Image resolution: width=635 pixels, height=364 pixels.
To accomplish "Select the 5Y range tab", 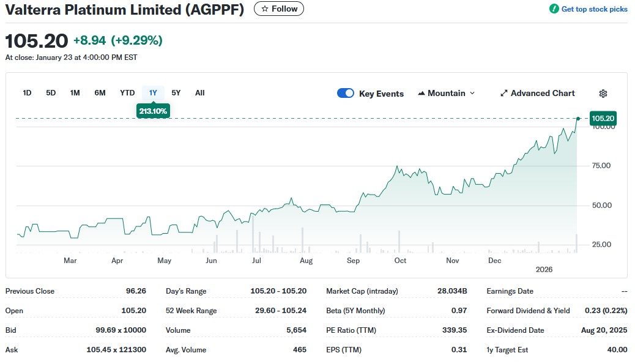I will [x=176, y=93].
